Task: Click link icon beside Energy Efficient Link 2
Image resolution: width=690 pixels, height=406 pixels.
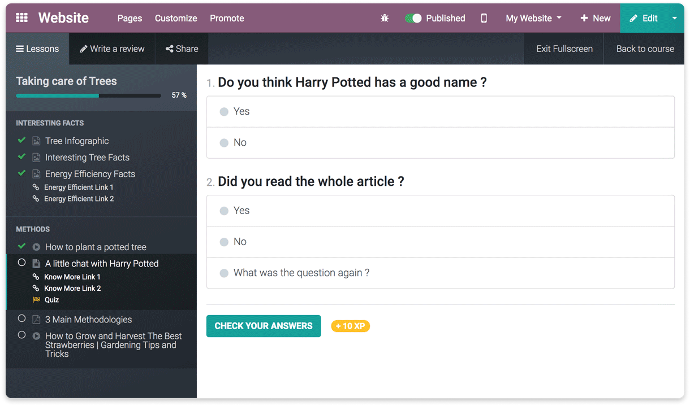Action: click(x=36, y=199)
